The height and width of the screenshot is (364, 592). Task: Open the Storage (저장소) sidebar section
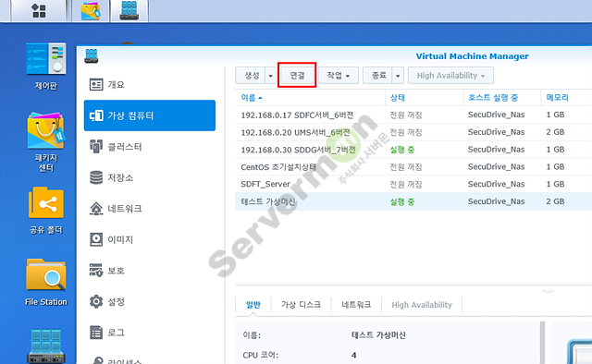[x=150, y=177]
